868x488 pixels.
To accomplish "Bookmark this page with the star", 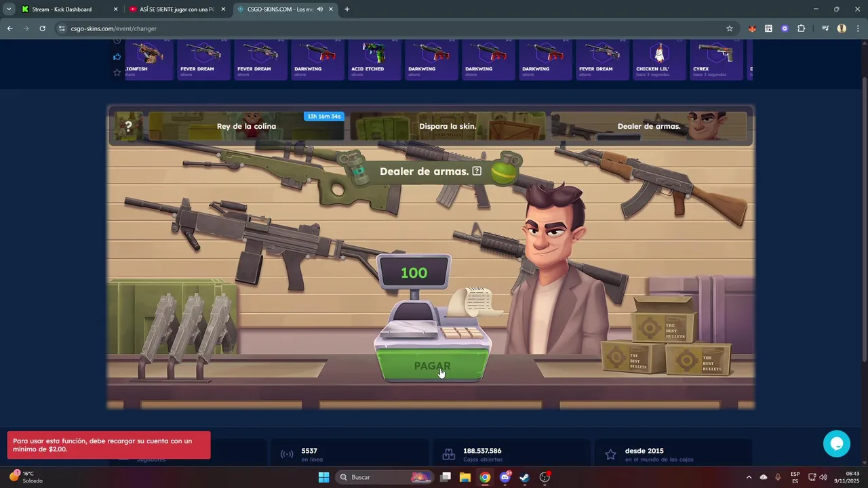I will (730, 28).
